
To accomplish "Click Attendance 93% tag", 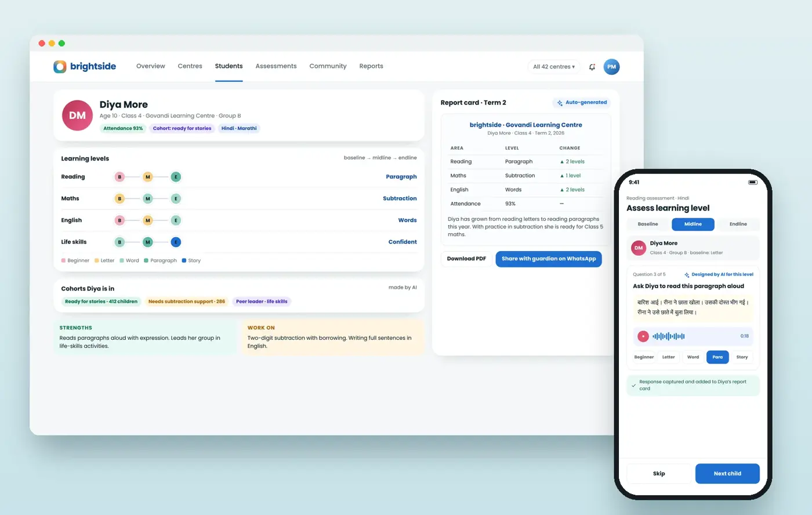I will click(123, 129).
